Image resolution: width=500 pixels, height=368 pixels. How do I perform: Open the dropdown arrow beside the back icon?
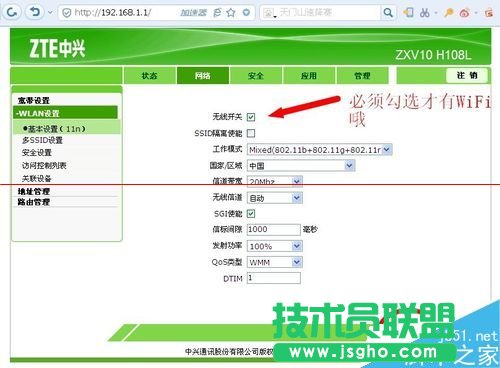[50, 13]
